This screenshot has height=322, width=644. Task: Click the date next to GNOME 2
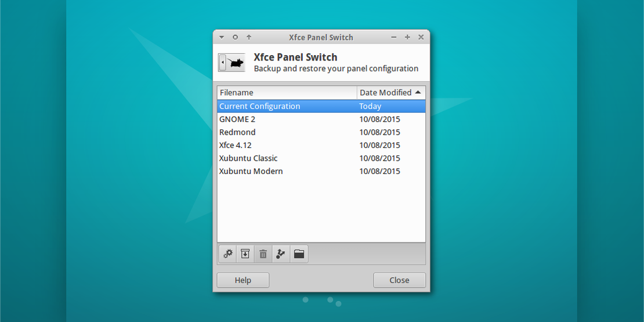click(x=379, y=120)
